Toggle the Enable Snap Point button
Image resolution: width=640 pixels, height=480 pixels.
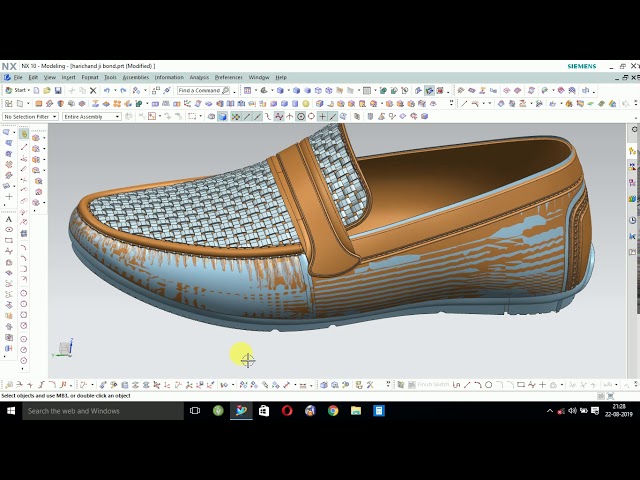[x=236, y=117]
